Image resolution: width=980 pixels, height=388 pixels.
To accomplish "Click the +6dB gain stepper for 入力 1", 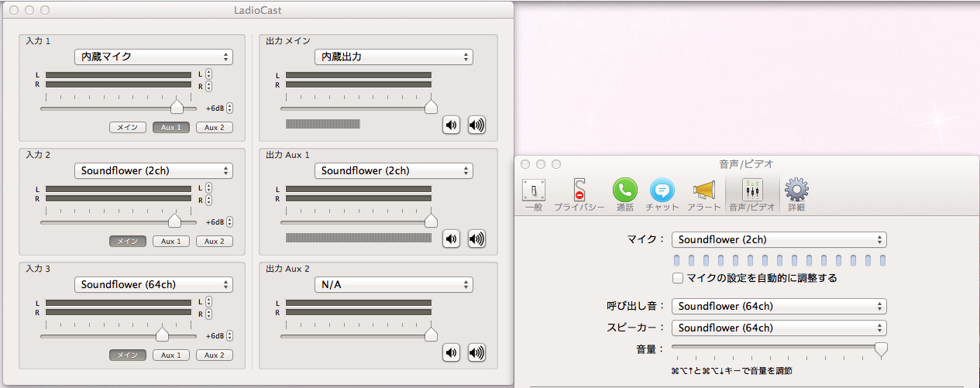I will click(x=229, y=108).
